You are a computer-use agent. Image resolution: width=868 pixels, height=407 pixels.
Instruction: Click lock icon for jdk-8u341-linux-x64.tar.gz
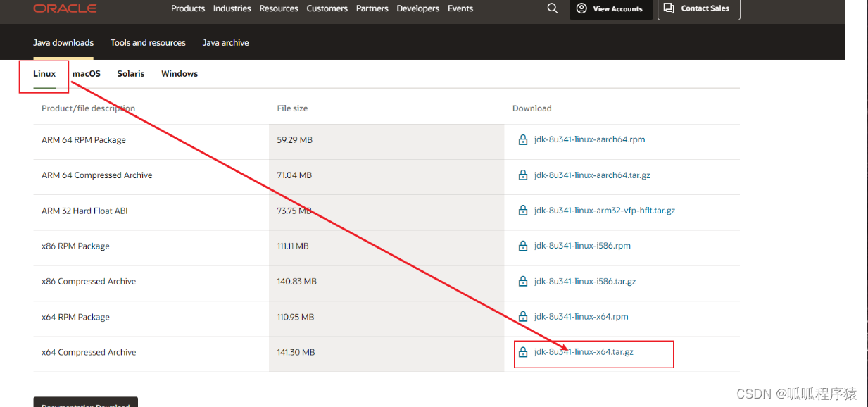(523, 352)
